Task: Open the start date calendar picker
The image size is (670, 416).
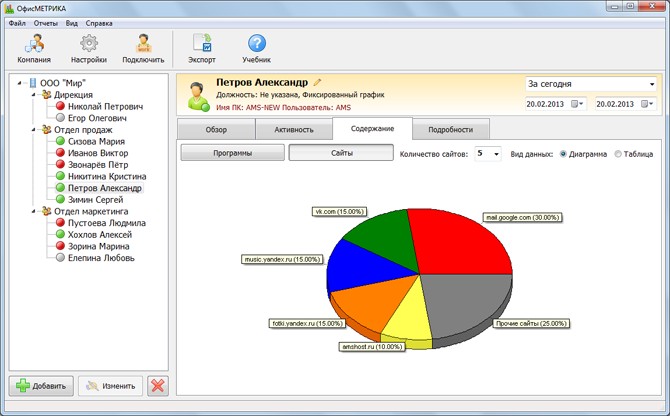Action: tap(578, 104)
